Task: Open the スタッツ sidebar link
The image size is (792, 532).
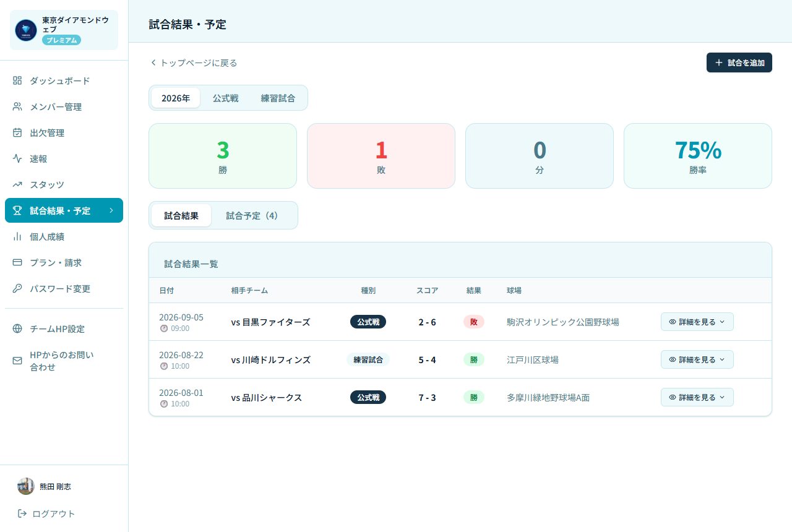Action: tap(64, 185)
